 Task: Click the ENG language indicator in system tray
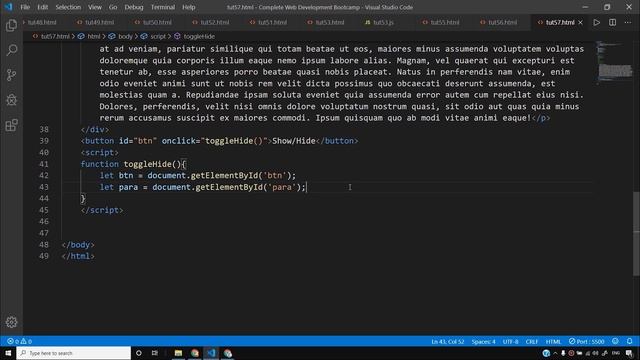click(616, 353)
